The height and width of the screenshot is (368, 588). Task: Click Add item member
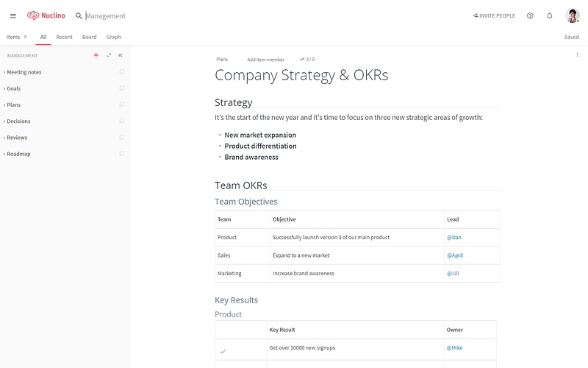(x=265, y=60)
